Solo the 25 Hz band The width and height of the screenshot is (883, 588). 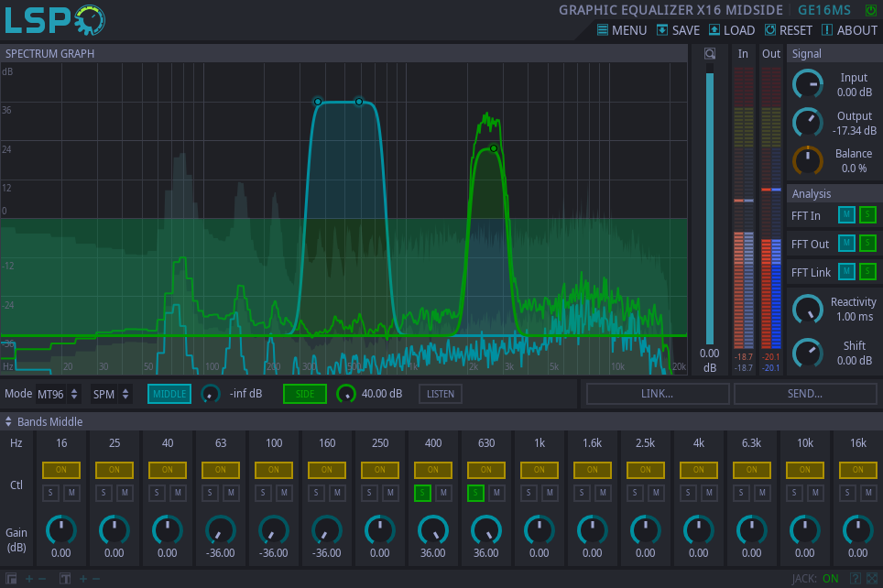click(x=104, y=493)
